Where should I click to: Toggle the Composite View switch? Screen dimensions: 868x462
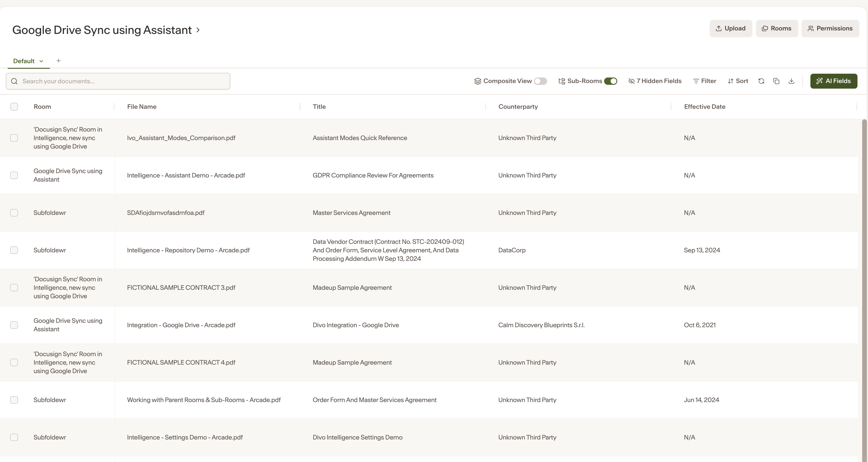coord(540,81)
